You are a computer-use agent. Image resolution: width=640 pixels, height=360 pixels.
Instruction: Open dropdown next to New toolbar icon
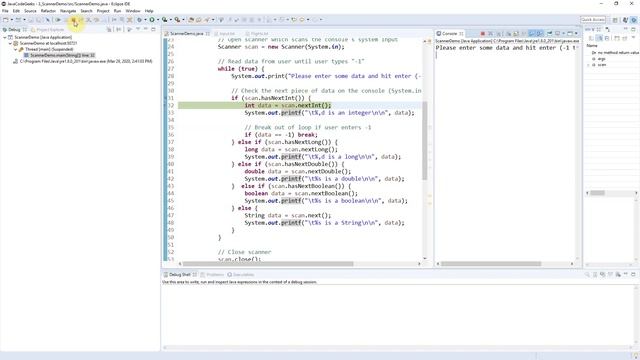pyautogui.click(x=11, y=20)
